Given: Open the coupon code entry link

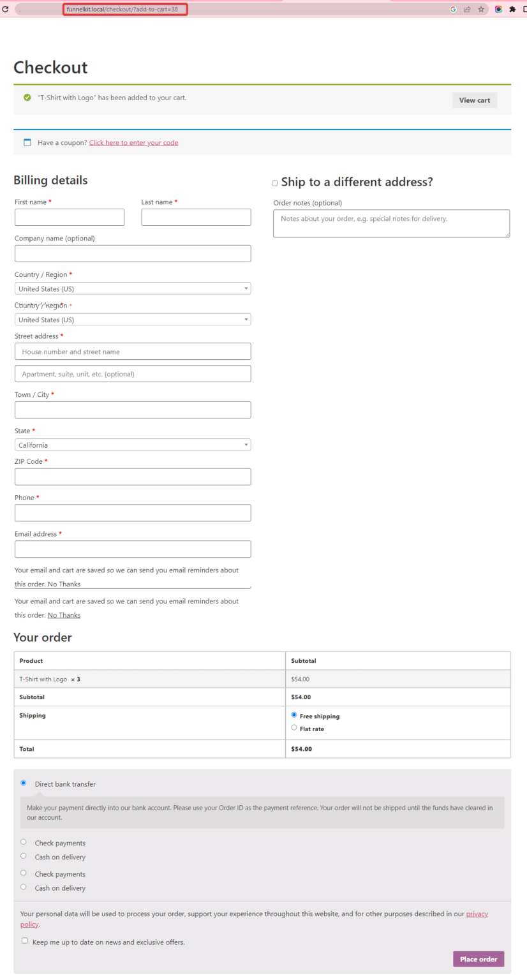Looking at the screenshot, I should 133,142.
